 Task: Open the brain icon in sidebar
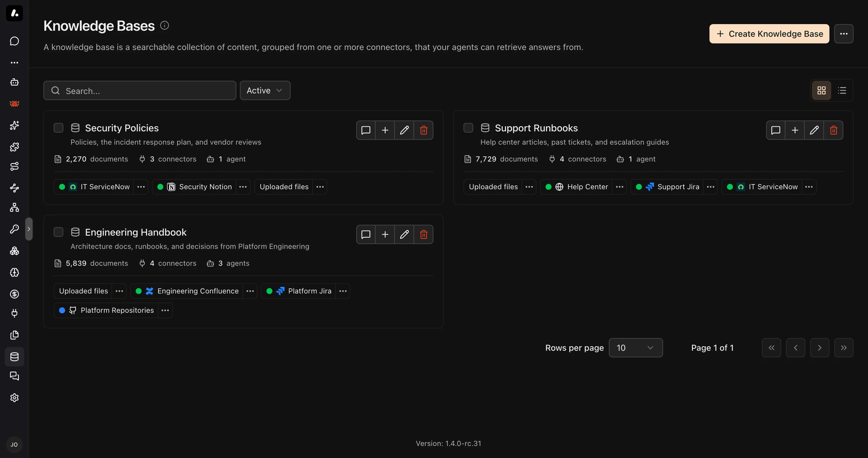point(14,272)
